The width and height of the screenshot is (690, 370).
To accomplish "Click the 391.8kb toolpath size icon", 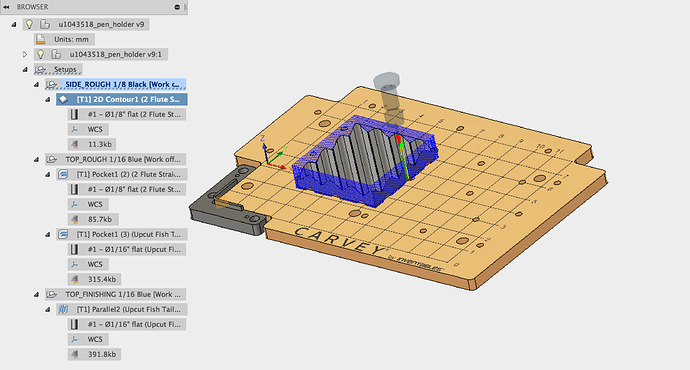I will click(x=74, y=354).
